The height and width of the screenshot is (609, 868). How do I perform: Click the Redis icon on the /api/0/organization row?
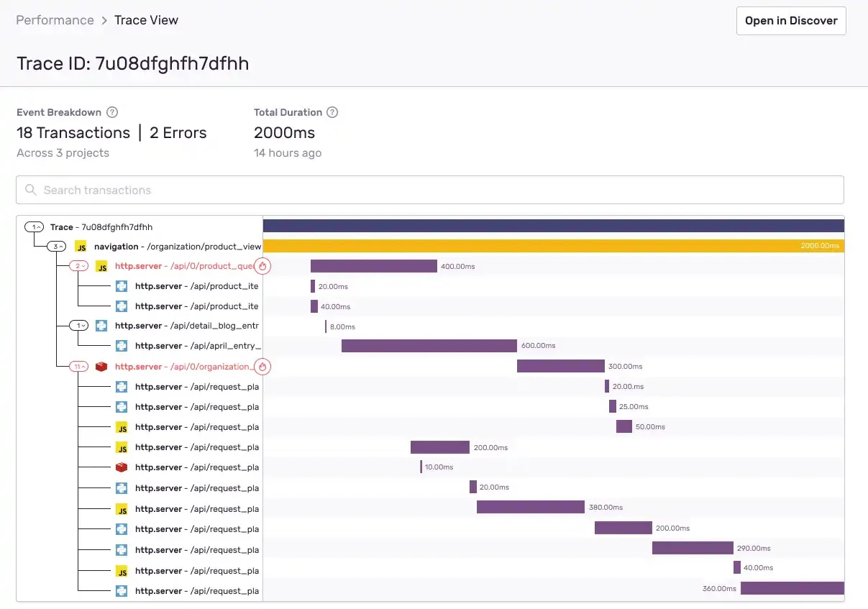(x=101, y=366)
